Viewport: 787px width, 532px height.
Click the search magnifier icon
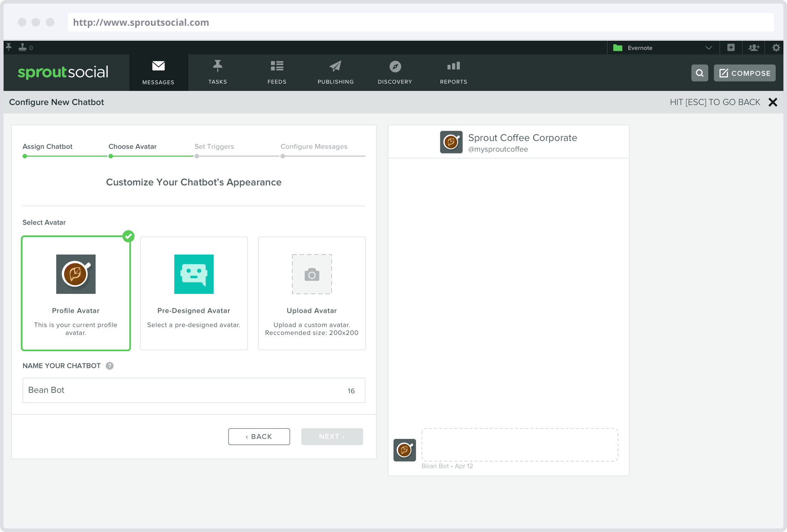point(700,73)
